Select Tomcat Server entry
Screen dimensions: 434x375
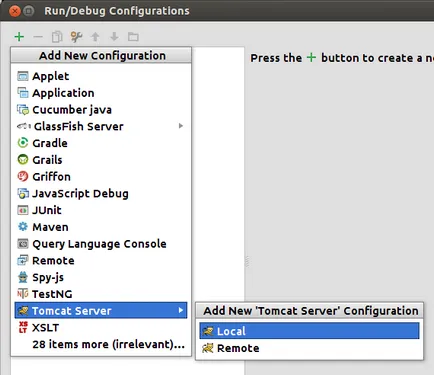point(101,310)
